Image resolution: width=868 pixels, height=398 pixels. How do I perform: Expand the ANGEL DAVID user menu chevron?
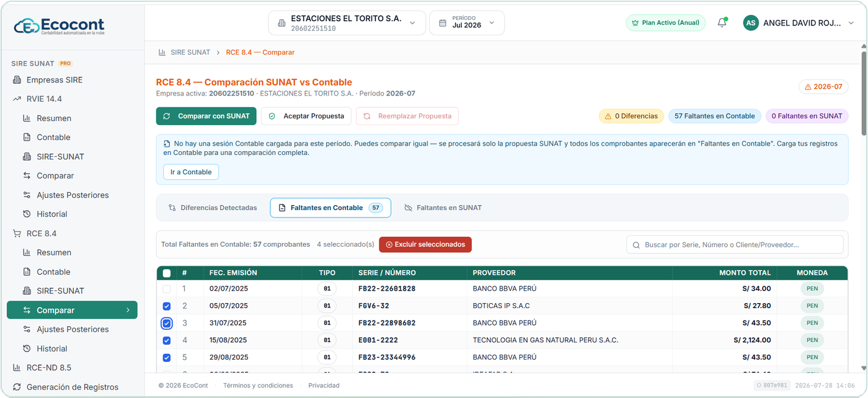pos(851,23)
